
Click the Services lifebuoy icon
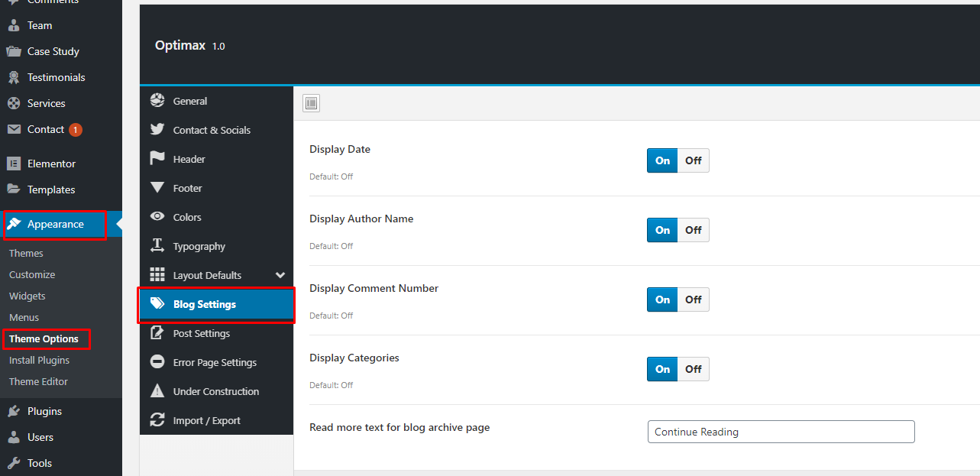[x=13, y=103]
